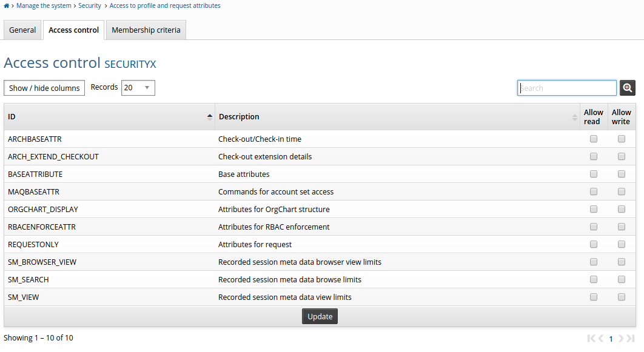Sort by Description column arrows
This screenshot has height=352, width=644.
[575, 117]
